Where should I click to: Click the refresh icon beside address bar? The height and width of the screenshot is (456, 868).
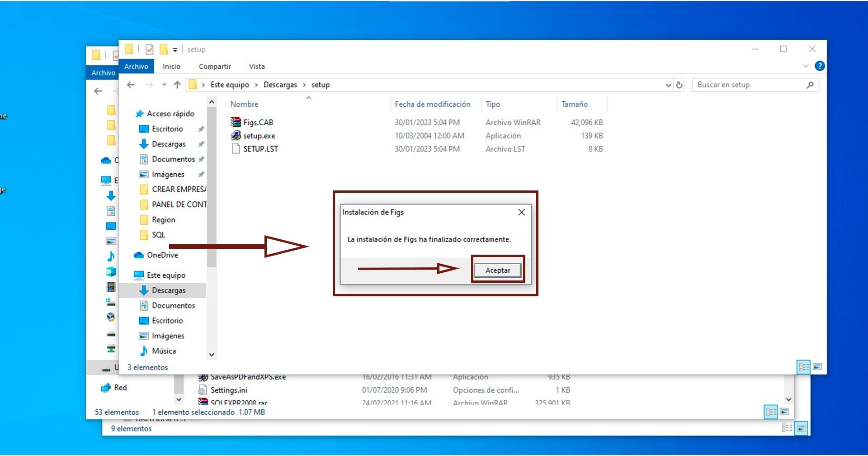click(679, 85)
